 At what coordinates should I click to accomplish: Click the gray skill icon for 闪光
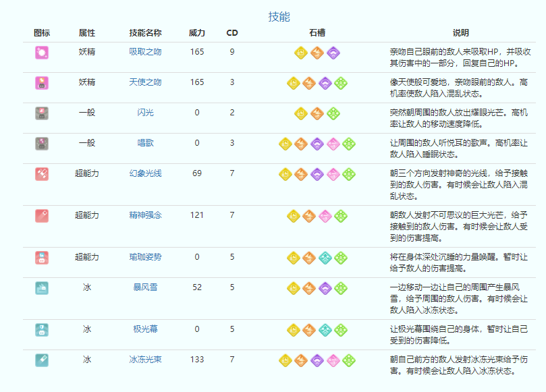42,113
